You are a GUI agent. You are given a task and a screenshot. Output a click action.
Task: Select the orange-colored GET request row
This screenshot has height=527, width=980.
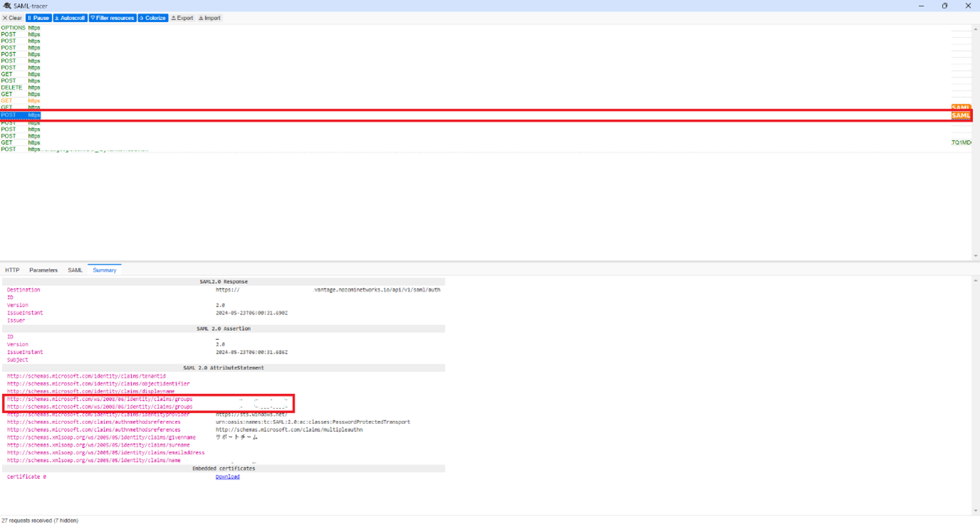(x=487, y=101)
